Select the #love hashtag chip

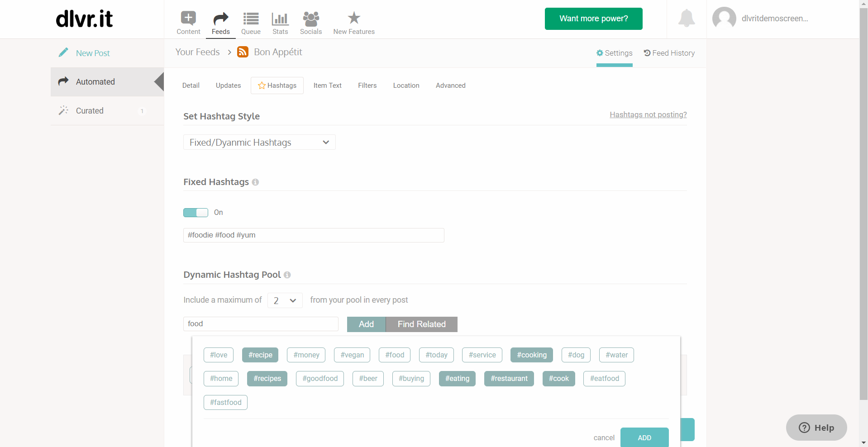[219, 355]
